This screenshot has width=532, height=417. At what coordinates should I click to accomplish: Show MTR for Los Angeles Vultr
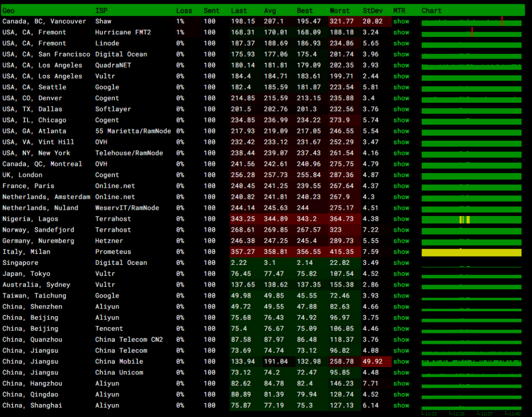[x=402, y=76]
